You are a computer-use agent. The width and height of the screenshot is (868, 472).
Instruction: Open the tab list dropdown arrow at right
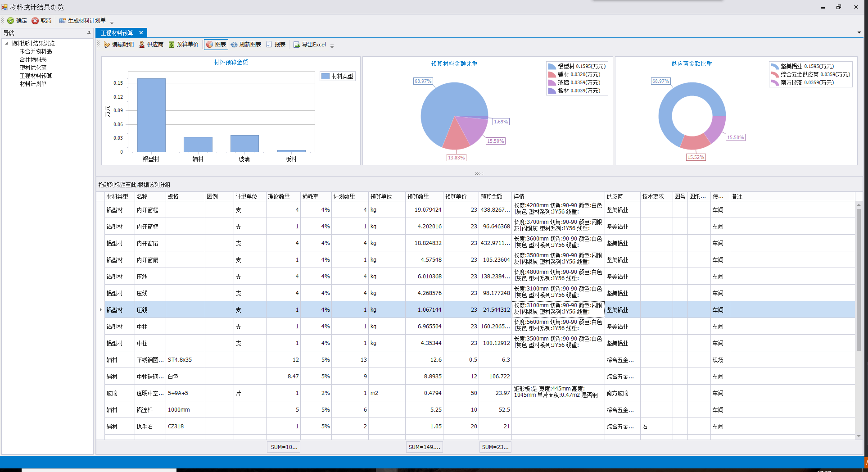[859, 32]
